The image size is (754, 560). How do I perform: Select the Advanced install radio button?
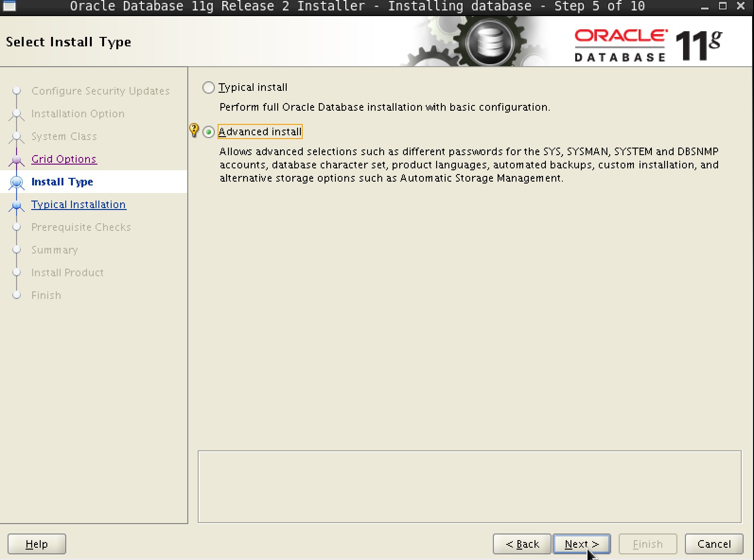209,132
